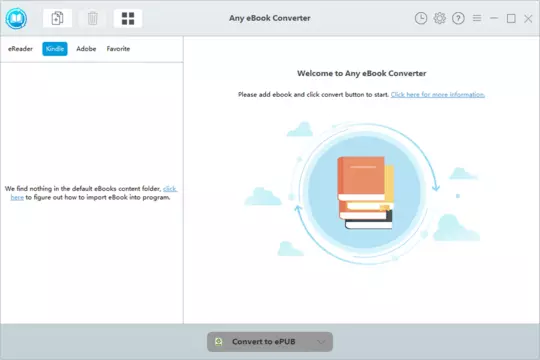Follow the 'click here' import eBook link
The width and height of the screenshot is (540, 360).
pos(170,188)
